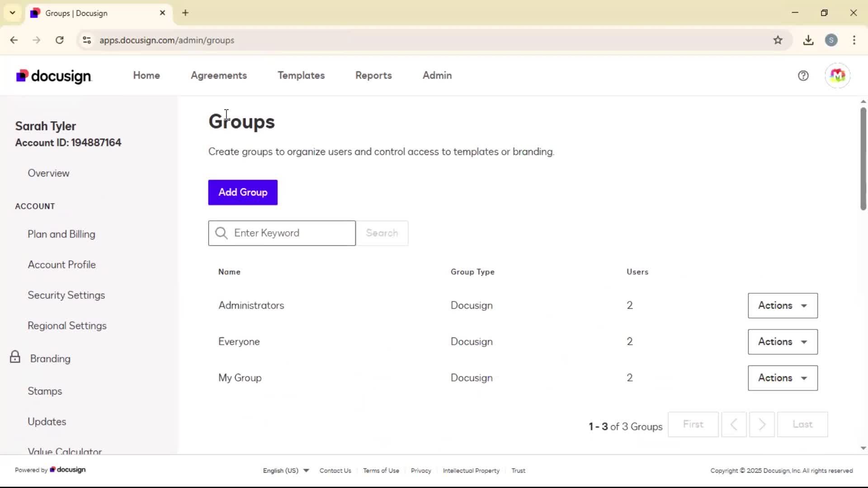
Task: Click the Users column header
Action: pos(637,272)
